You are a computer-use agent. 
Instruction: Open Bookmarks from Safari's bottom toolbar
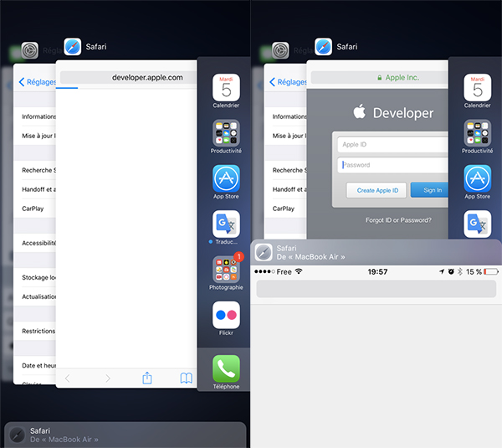coord(186,378)
